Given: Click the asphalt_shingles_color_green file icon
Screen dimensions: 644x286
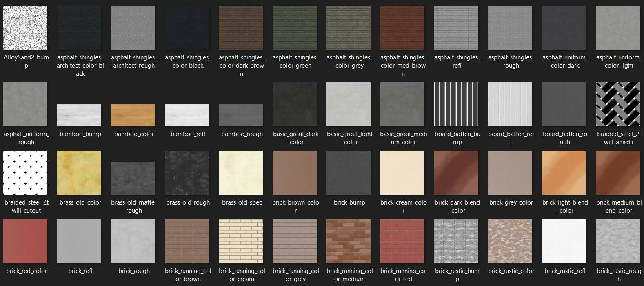Looking at the screenshot, I should [295, 28].
